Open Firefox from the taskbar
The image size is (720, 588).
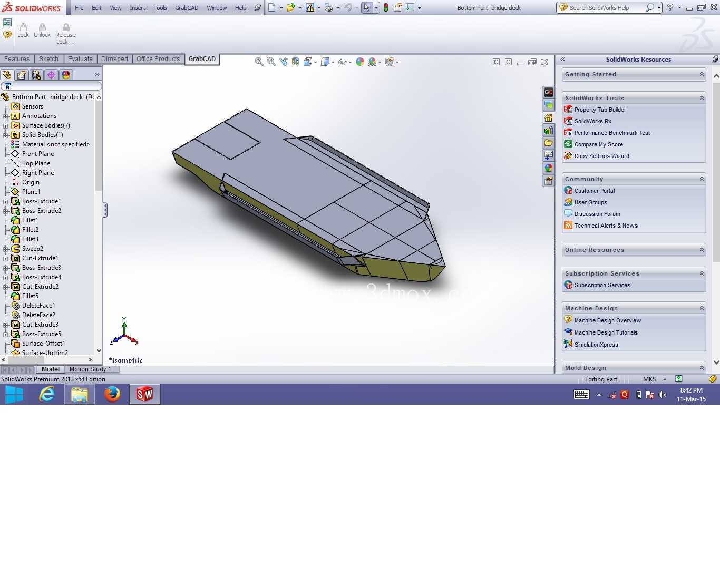coord(112,394)
